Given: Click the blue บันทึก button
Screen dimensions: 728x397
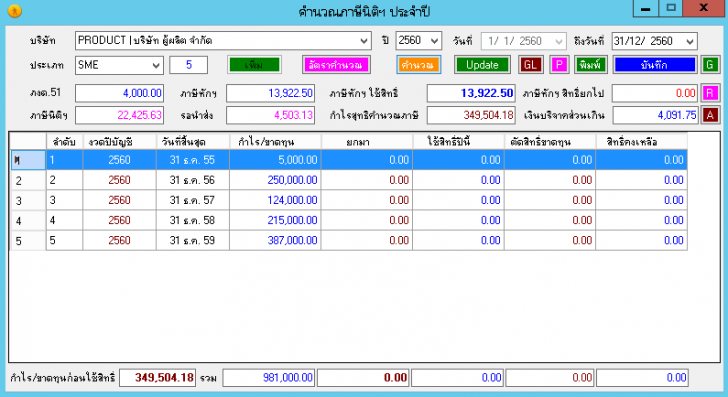Looking at the screenshot, I should pos(655,65).
